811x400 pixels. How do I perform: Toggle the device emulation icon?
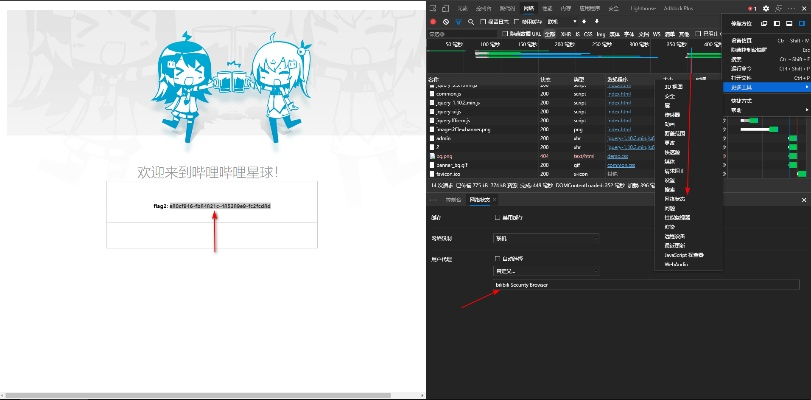(445, 9)
